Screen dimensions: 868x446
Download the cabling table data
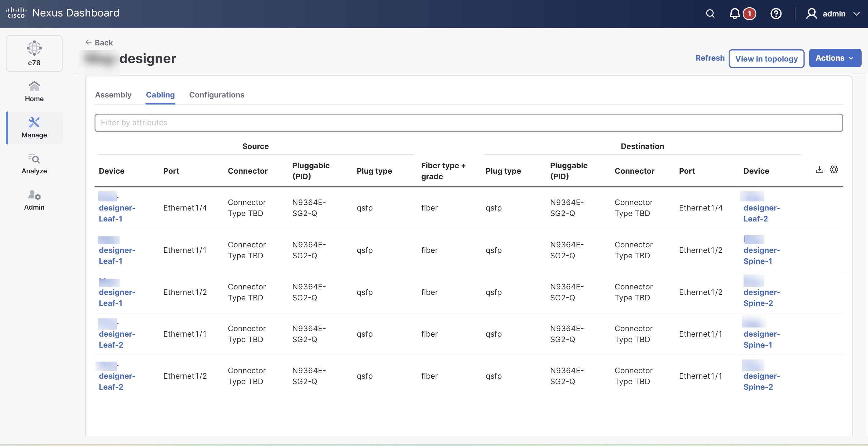pyautogui.click(x=819, y=169)
